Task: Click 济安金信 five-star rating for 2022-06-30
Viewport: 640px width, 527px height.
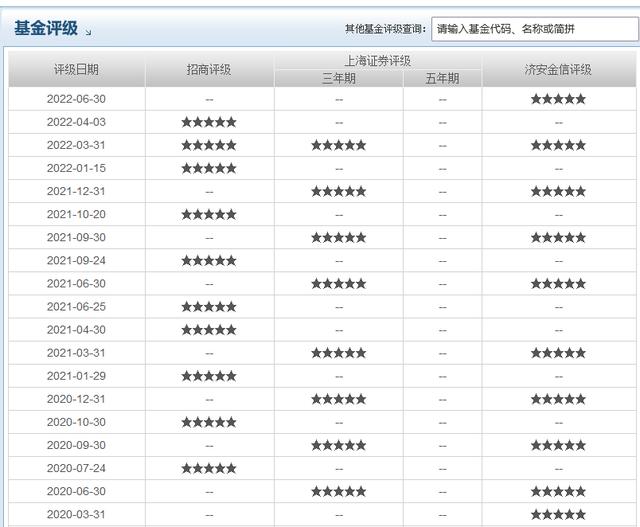Action: [x=558, y=99]
